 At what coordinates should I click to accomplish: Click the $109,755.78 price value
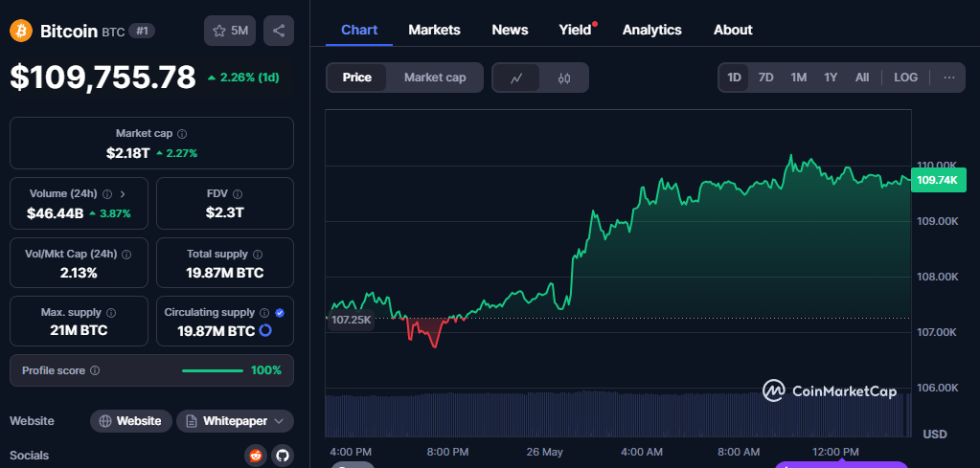click(103, 78)
